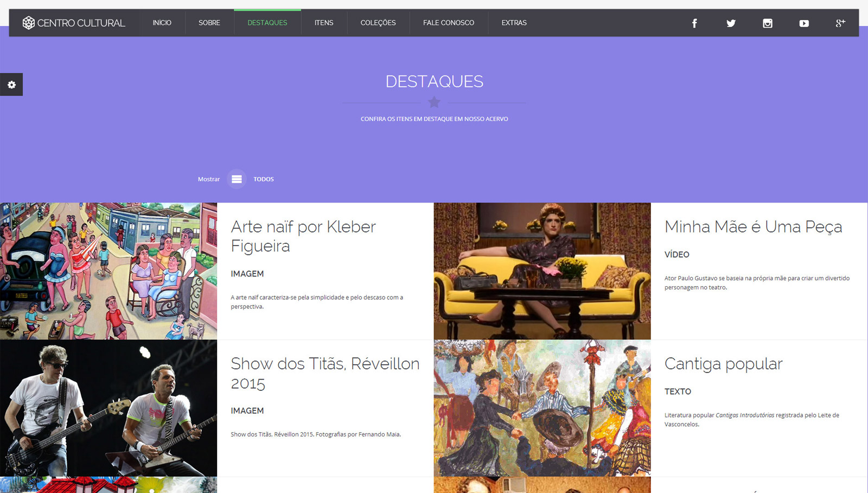This screenshot has height=493, width=868.
Task: Open the yellow sofa video thumbnail
Action: [542, 271]
